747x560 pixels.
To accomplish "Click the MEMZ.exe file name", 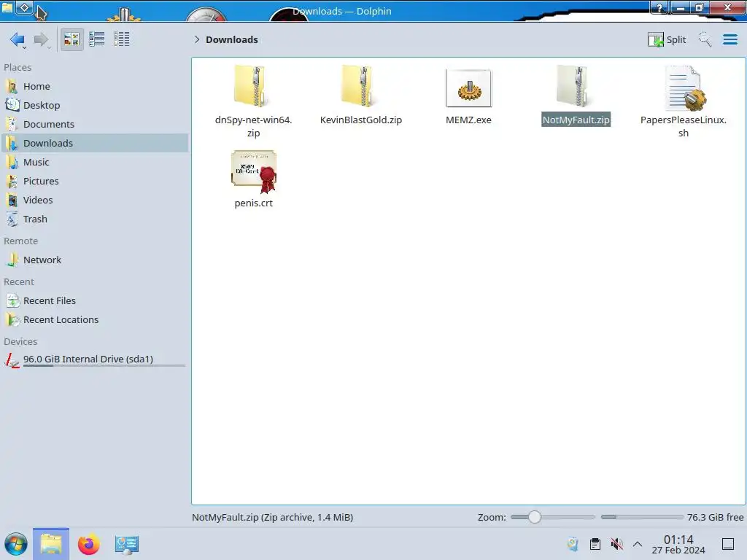I will 468,120.
